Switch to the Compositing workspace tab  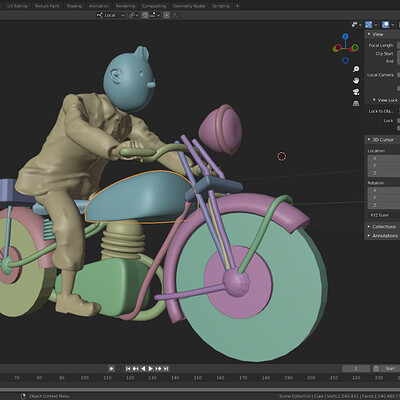click(x=154, y=6)
